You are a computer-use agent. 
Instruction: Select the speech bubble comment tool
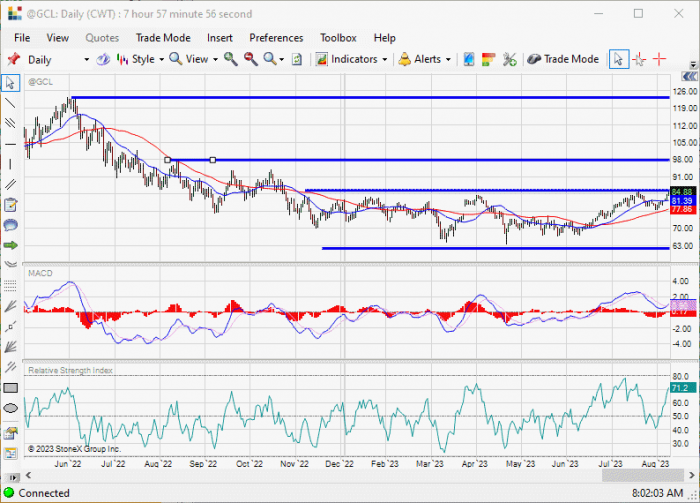coord(10,225)
